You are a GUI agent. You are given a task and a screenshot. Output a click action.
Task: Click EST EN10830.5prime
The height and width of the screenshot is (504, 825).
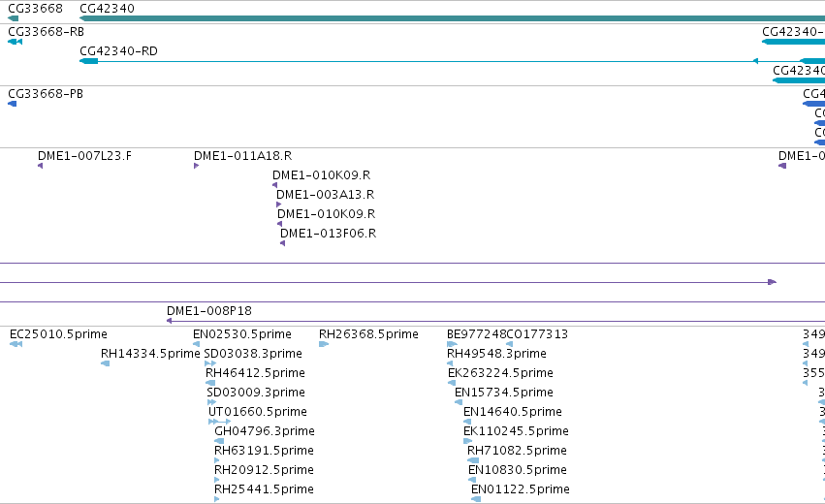[x=518, y=470]
